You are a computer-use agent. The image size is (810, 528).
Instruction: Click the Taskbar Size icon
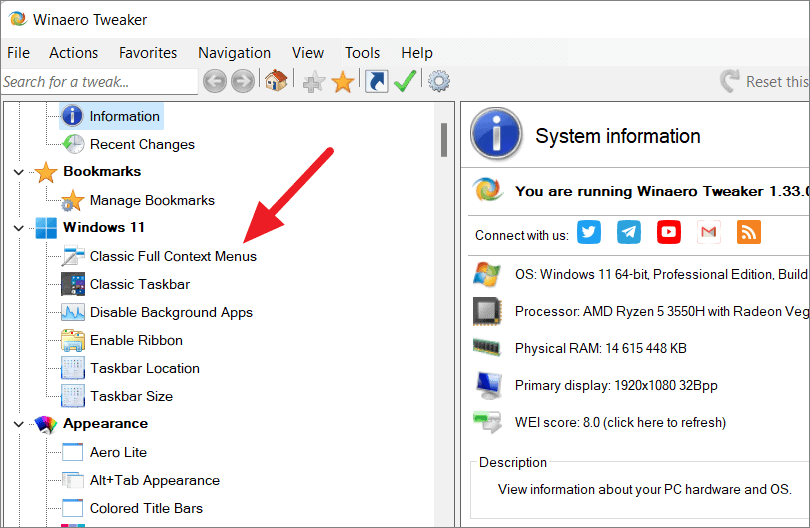pyautogui.click(x=73, y=396)
